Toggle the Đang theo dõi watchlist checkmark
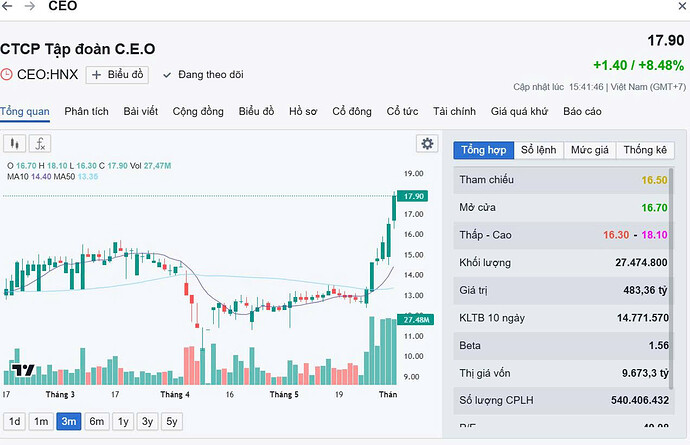Image resolution: width=690 pixels, height=445 pixels. [x=167, y=75]
